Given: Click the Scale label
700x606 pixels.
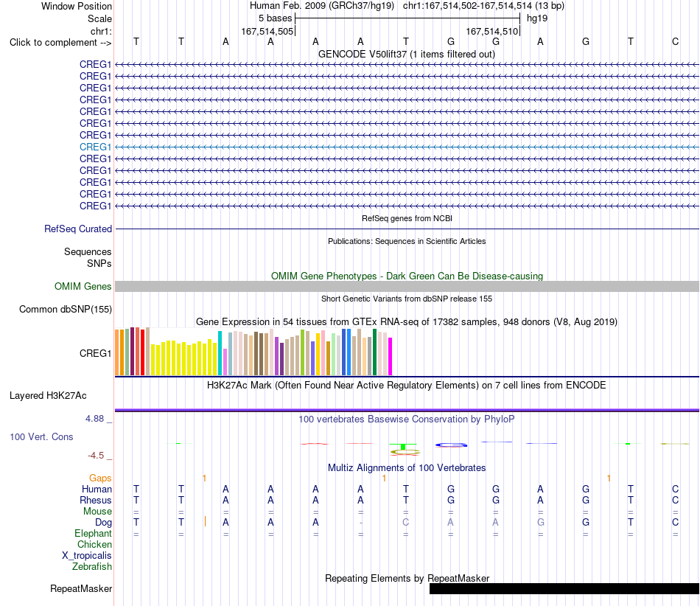Looking at the screenshot, I should [x=99, y=18].
